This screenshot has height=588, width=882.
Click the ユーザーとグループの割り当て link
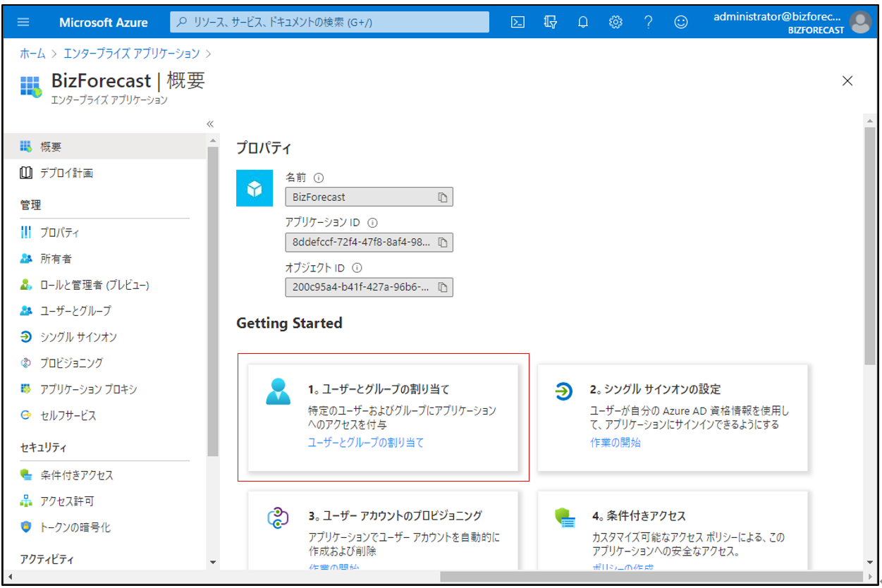(366, 443)
